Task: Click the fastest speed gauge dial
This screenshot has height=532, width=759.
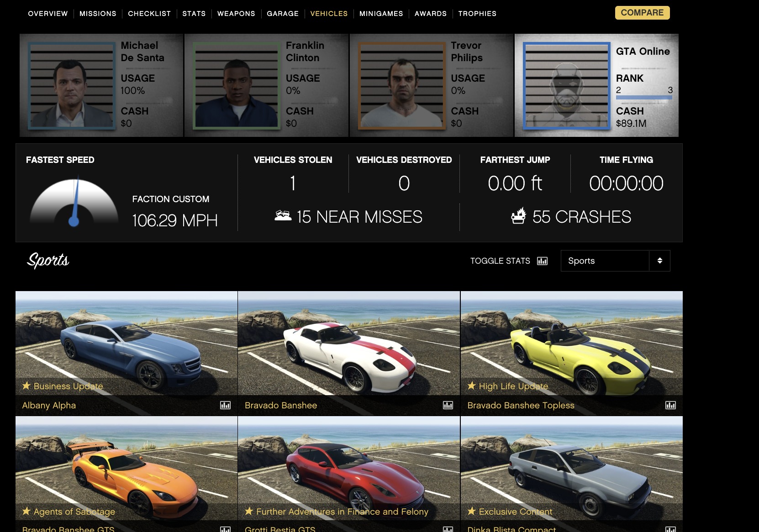Action: tap(74, 201)
